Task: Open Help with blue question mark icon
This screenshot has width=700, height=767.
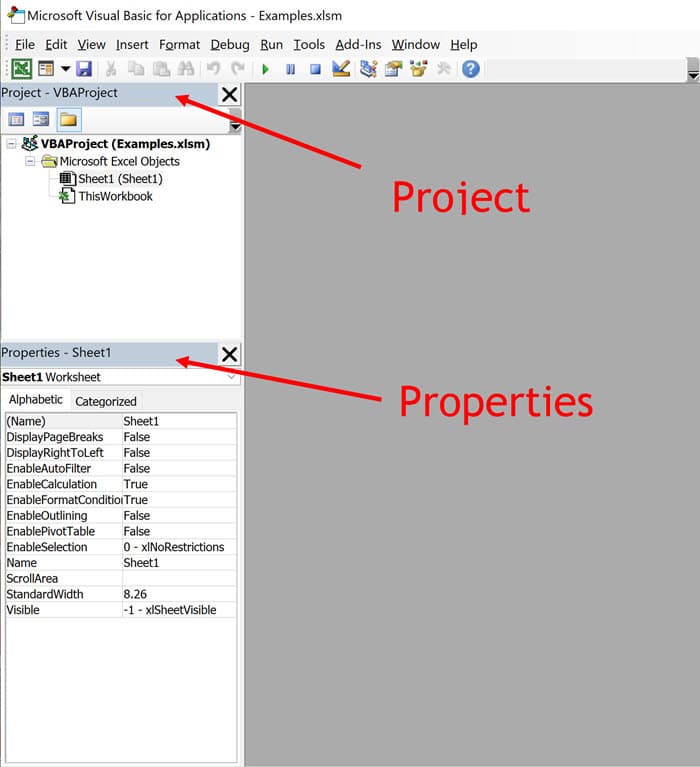Action: [471, 69]
